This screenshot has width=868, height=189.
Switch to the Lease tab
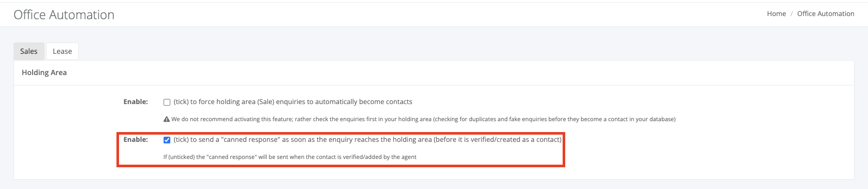click(x=62, y=51)
